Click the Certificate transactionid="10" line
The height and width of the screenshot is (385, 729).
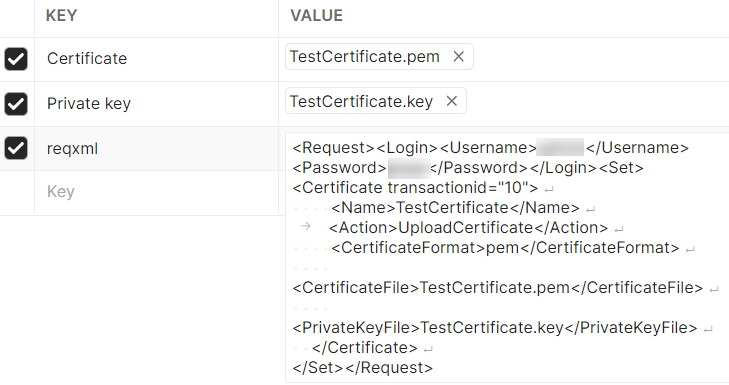pos(415,188)
